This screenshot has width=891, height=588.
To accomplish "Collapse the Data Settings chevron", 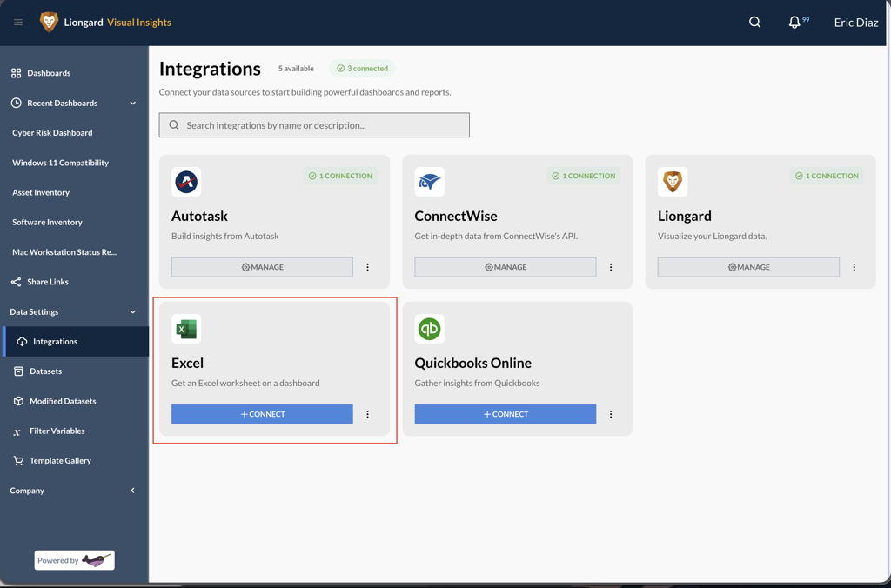I will pyautogui.click(x=133, y=312).
